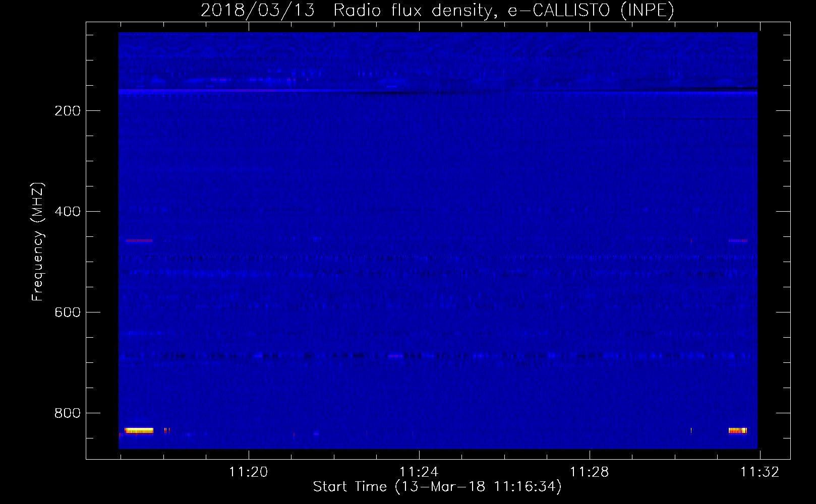Click the '400' frequency tick label

pos(68,212)
